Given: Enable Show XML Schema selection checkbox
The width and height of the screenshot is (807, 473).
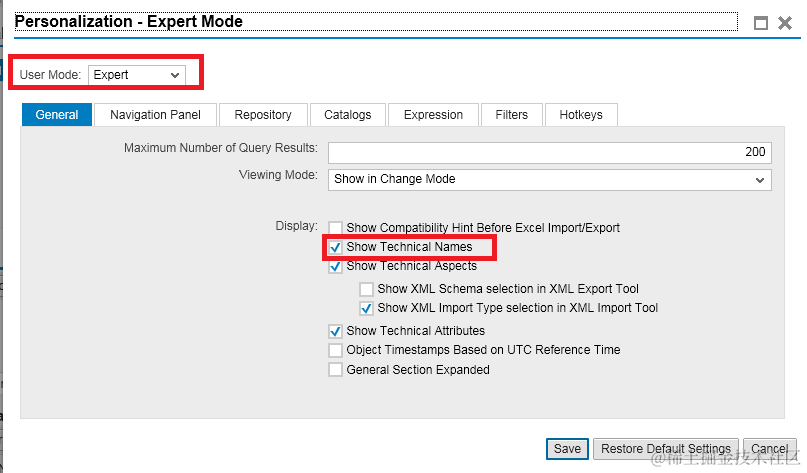Looking at the screenshot, I should (366, 289).
